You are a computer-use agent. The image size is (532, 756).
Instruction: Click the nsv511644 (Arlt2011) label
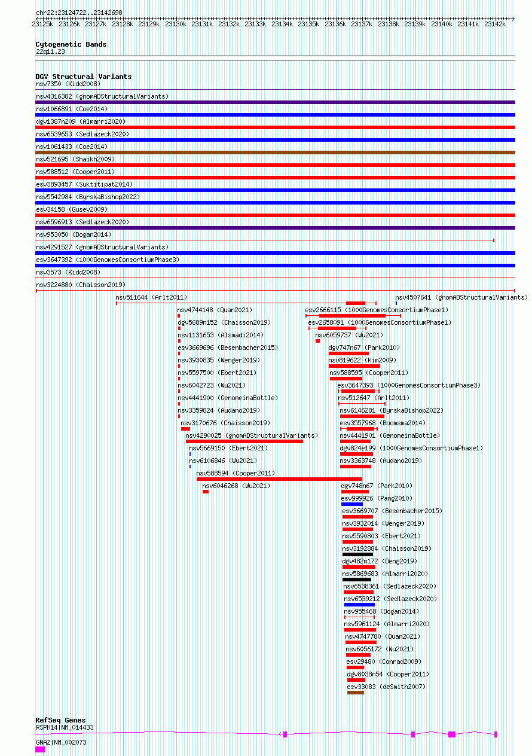click(151, 297)
